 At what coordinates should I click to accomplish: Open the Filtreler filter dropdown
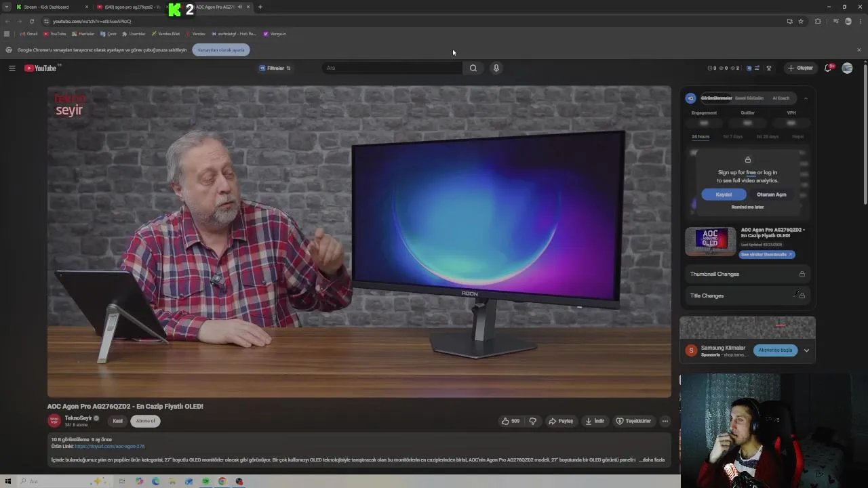[x=275, y=68]
